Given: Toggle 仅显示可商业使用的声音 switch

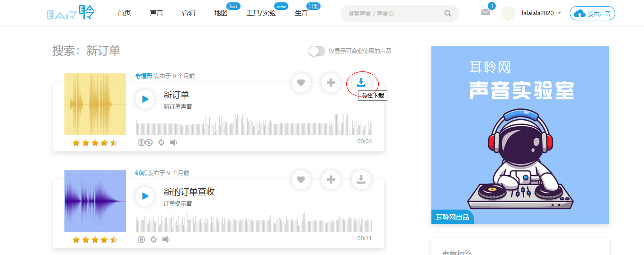Looking at the screenshot, I should point(317,51).
